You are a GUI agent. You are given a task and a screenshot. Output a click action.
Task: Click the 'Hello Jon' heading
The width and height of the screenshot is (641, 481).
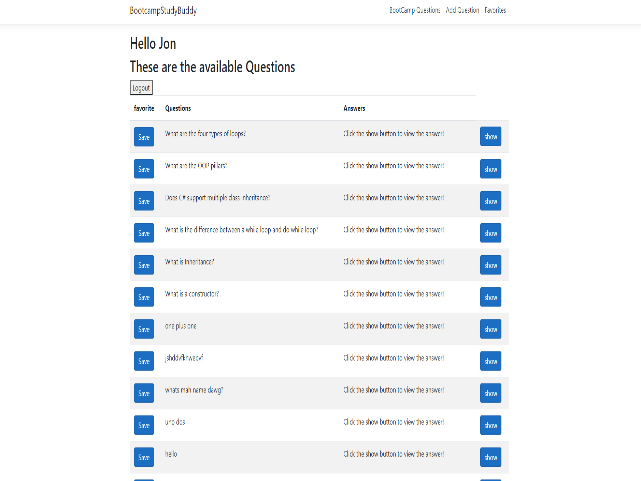pos(153,43)
